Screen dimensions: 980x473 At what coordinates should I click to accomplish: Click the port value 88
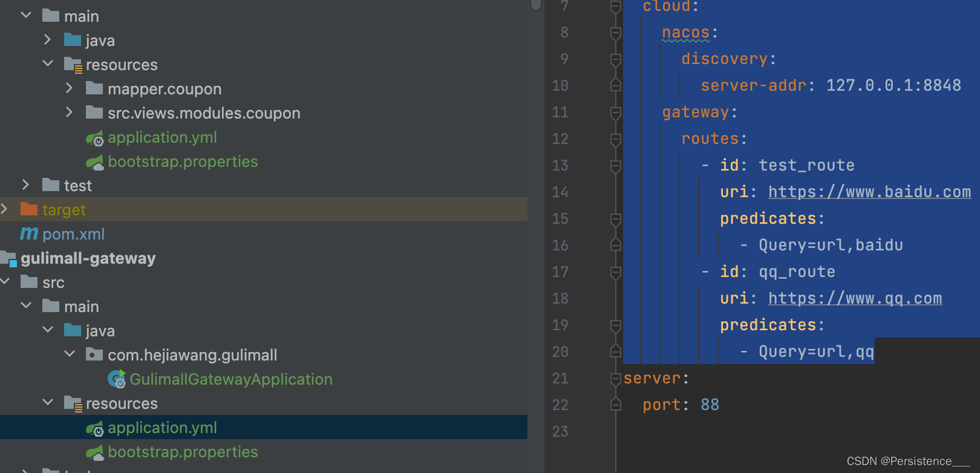pyautogui.click(x=710, y=405)
